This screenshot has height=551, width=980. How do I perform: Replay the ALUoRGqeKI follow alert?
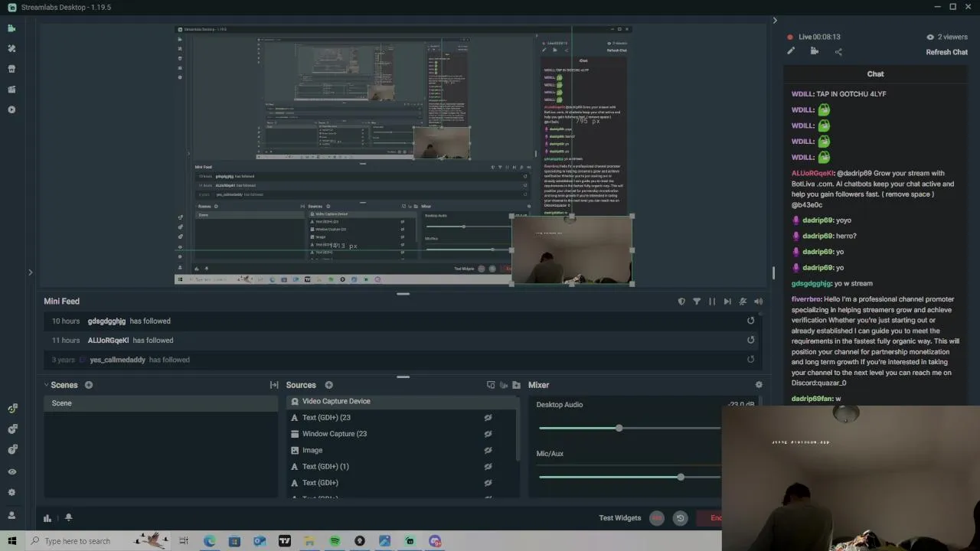(750, 340)
